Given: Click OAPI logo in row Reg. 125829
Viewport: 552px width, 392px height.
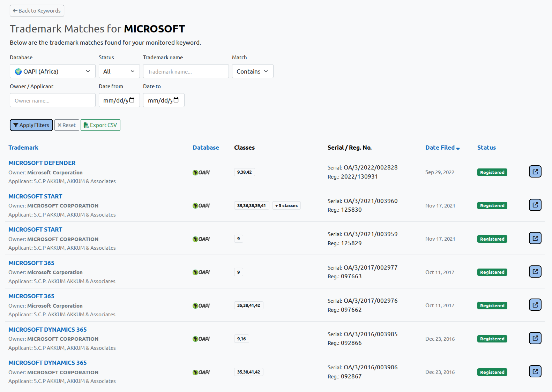Looking at the screenshot, I should click(201, 239).
